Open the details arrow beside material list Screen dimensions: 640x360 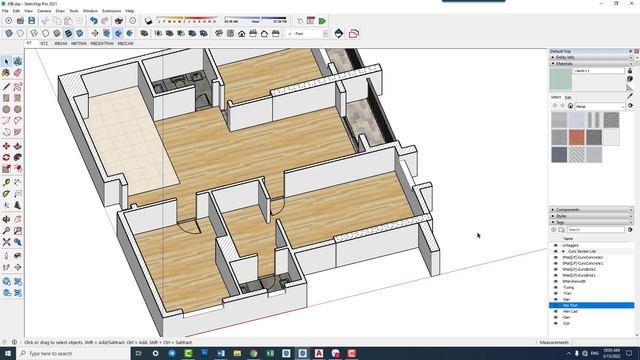point(631,106)
